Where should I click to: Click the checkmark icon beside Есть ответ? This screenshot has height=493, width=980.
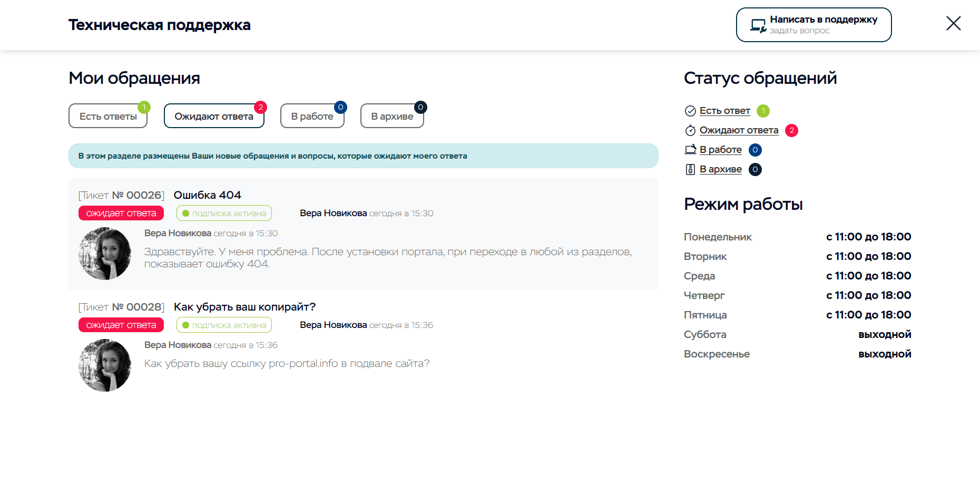tap(690, 111)
